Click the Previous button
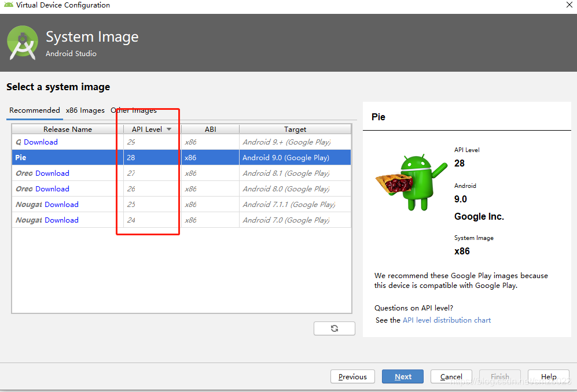The width and height of the screenshot is (577, 392). tap(352, 376)
